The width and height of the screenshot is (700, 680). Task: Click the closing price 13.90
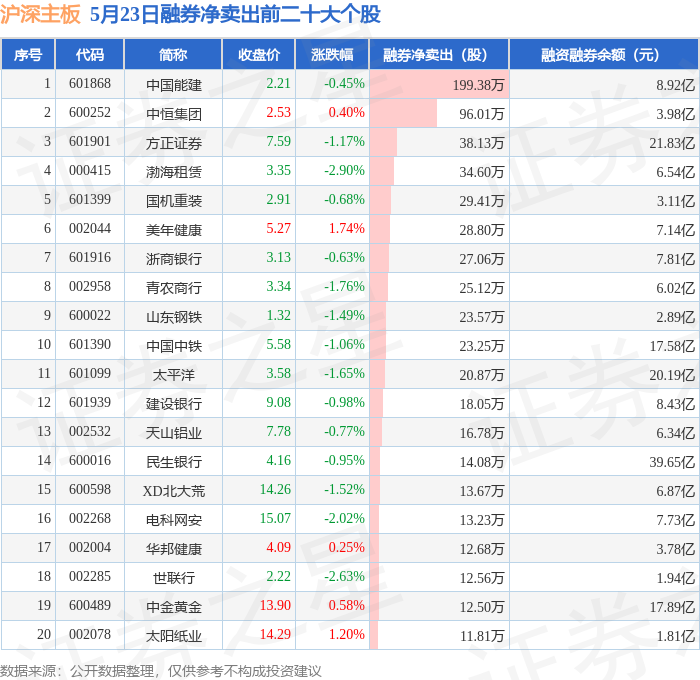[x=275, y=606]
